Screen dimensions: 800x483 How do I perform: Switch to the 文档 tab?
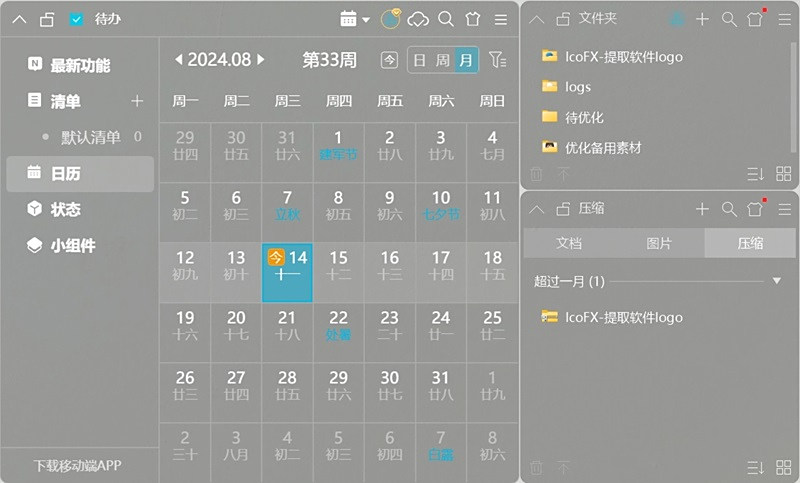[569, 243]
